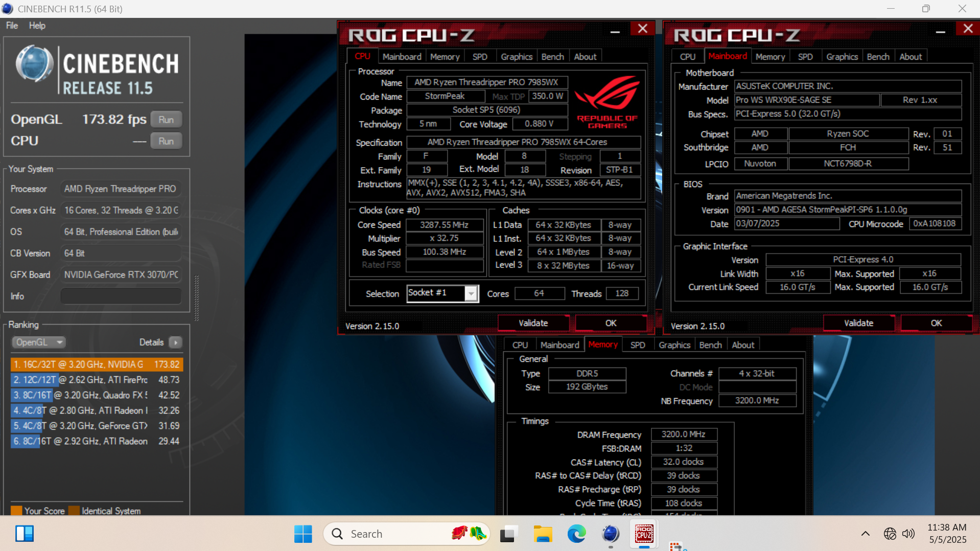Launch File Explorer from taskbar

(543, 534)
